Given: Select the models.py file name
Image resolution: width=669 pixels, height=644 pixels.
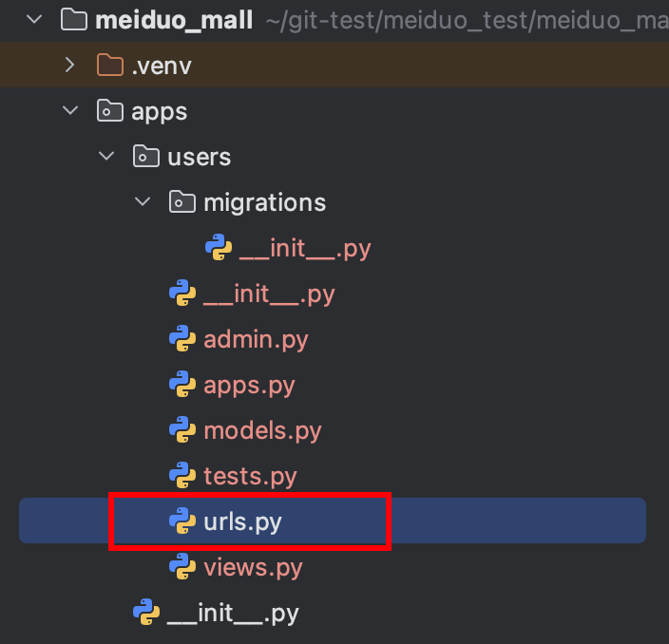Looking at the screenshot, I should [262, 430].
